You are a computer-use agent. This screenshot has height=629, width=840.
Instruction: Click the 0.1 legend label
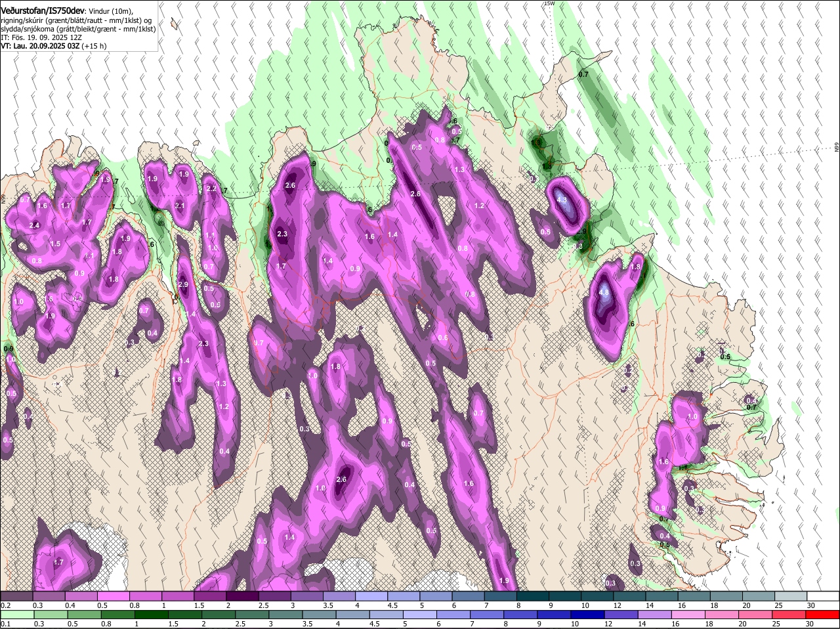tap(5, 624)
